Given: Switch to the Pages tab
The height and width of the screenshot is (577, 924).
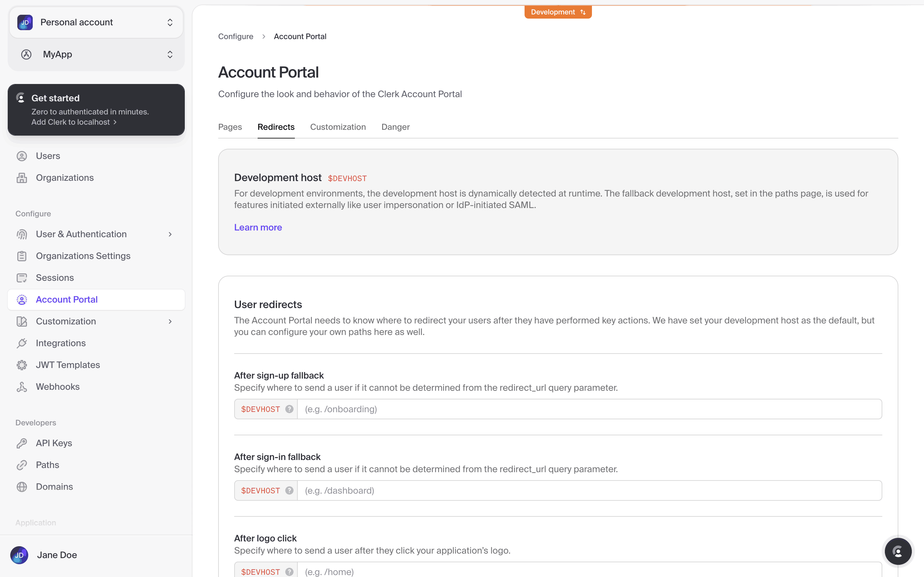Looking at the screenshot, I should pos(230,127).
